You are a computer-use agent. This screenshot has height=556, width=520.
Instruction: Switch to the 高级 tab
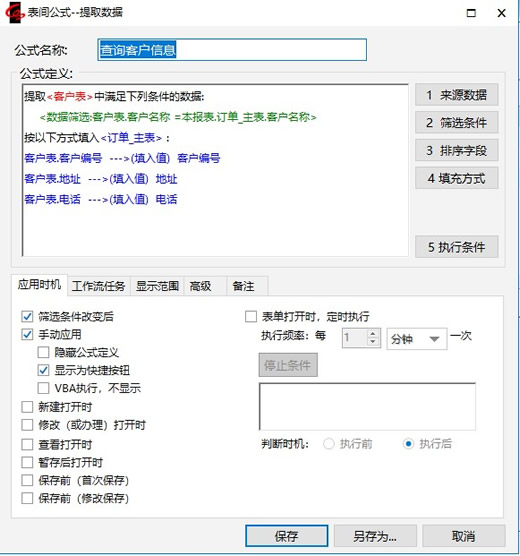point(200,286)
